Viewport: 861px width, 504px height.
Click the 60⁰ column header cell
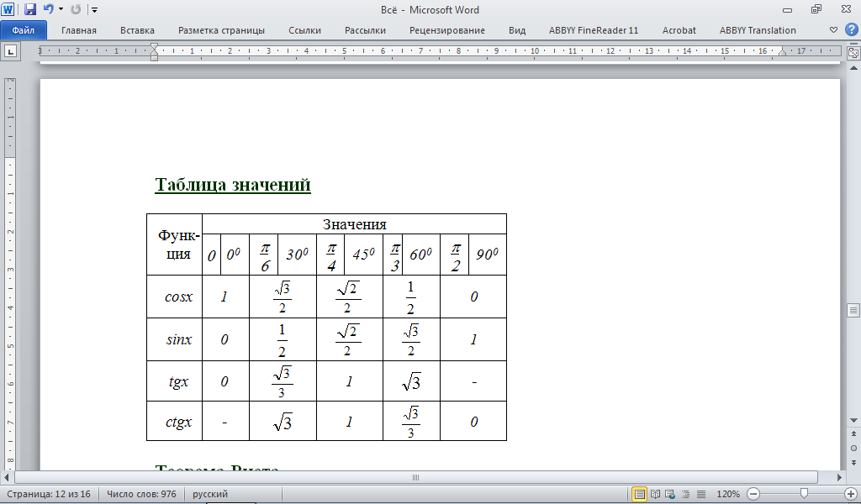pyautogui.click(x=421, y=255)
